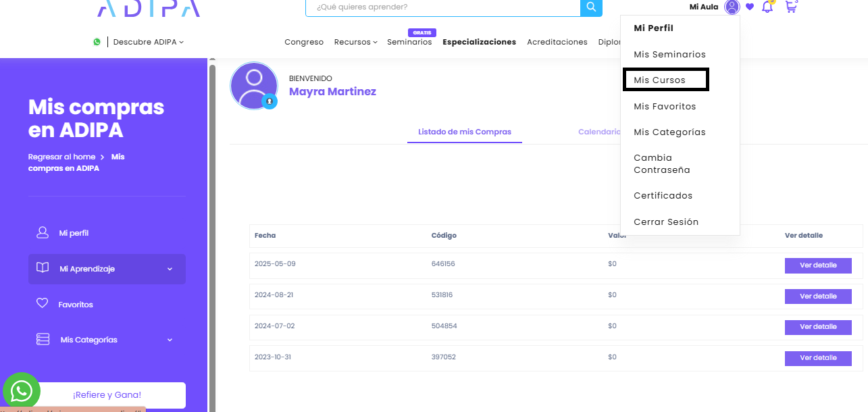868x412 pixels.
Task: Click the Mis compras en ADIPA sidebar heading
Action: [96, 118]
